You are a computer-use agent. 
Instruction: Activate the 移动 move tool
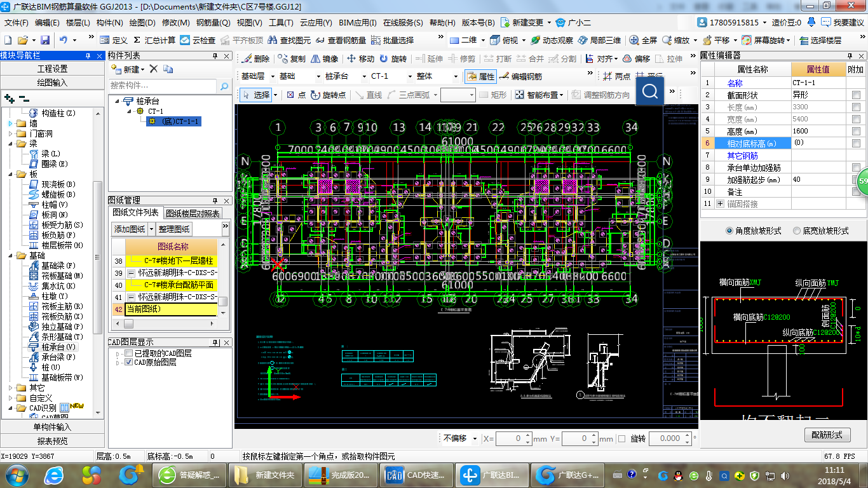(361, 58)
